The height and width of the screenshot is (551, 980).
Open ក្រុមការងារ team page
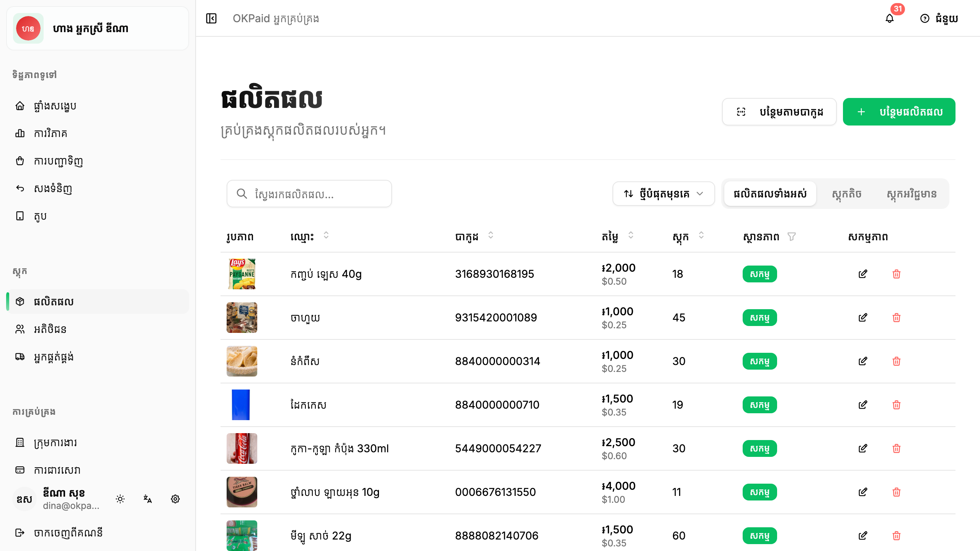[x=98, y=442]
